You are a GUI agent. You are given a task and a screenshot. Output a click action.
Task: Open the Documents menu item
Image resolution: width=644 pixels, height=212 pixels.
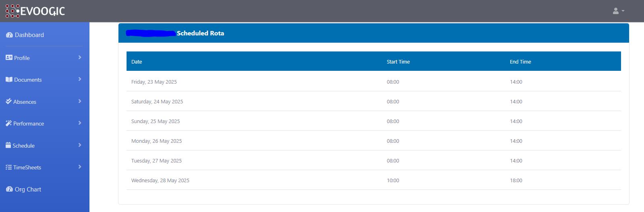click(44, 79)
